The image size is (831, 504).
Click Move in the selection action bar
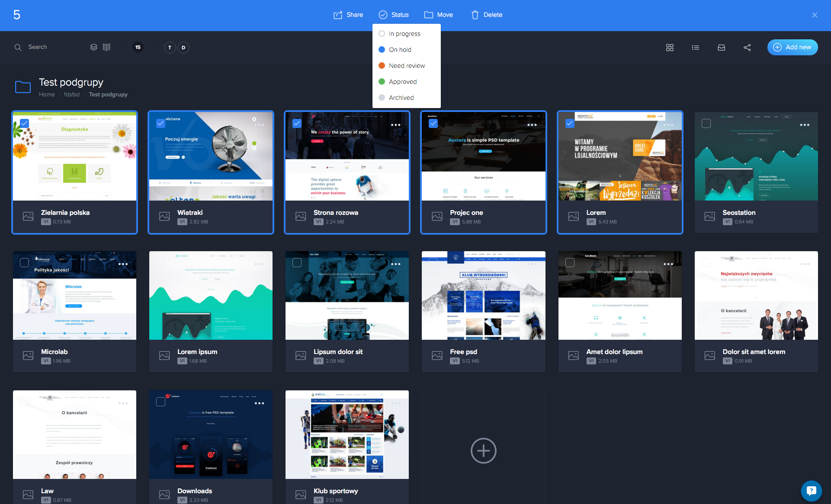click(x=438, y=15)
